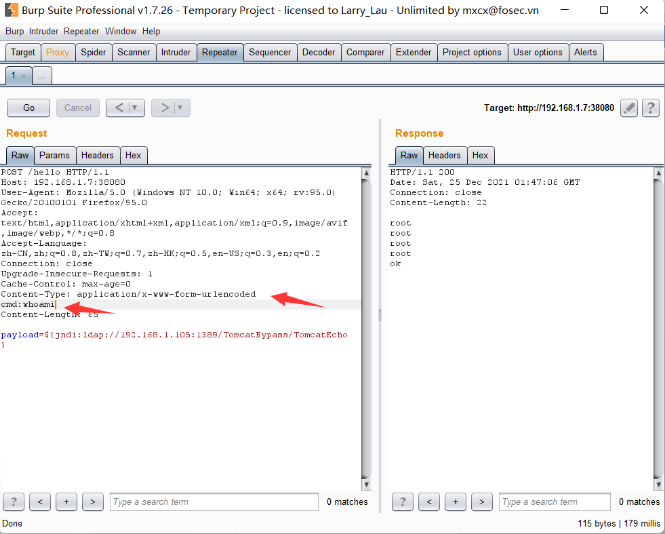Viewport: 665px width, 534px height.
Task: Open request search help question button
Action: click(x=14, y=502)
